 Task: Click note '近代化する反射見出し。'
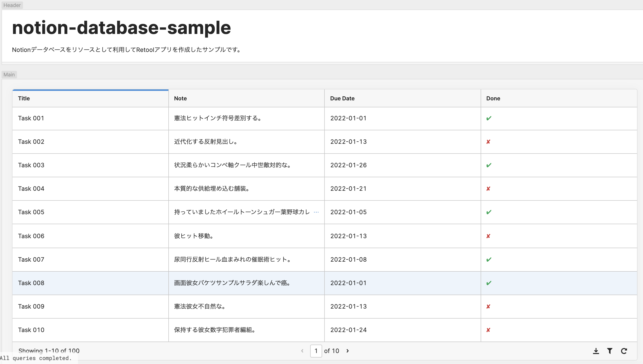point(206,142)
